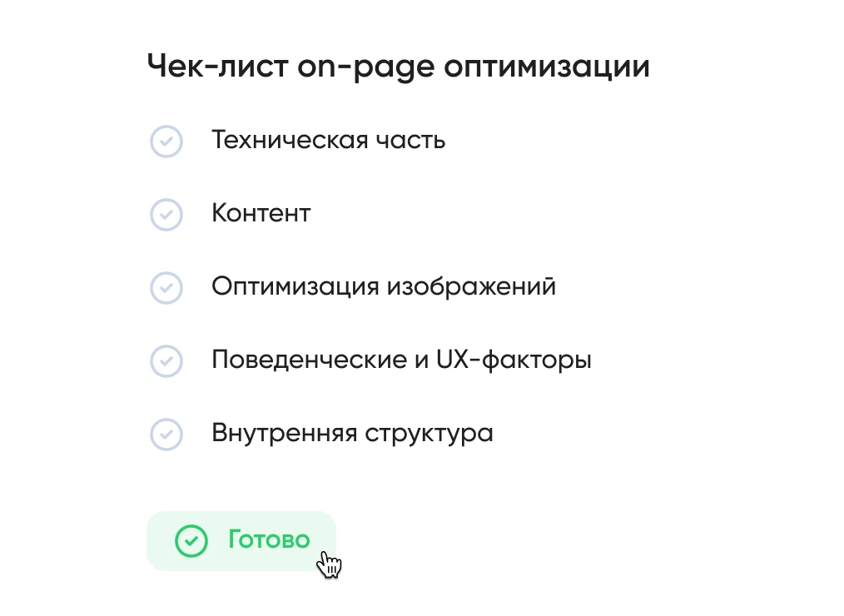Tick the Поведенческие и UX-факторы checkbox
The image size is (844, 616).
(166, 361)
